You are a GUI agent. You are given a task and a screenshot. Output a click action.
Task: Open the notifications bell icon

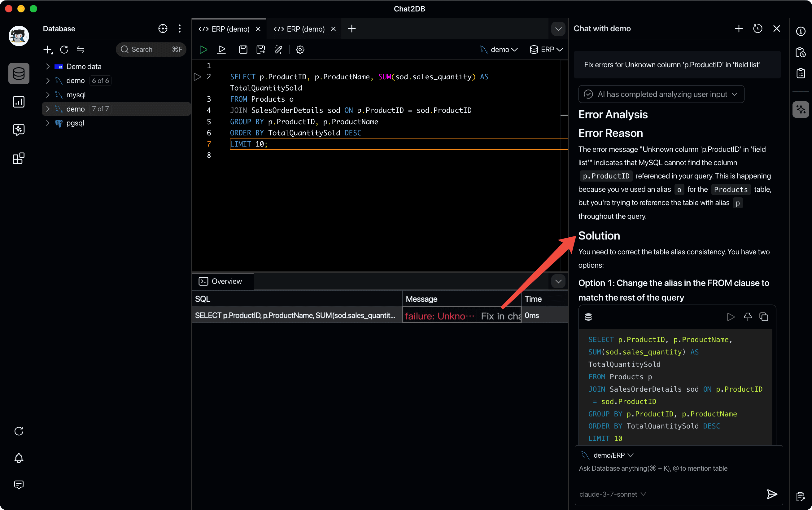19,458
